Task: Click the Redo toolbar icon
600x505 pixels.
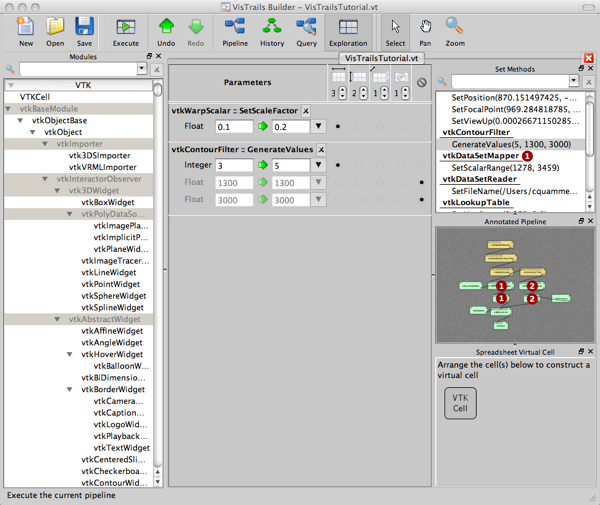Action: click(x=196, y=32)
